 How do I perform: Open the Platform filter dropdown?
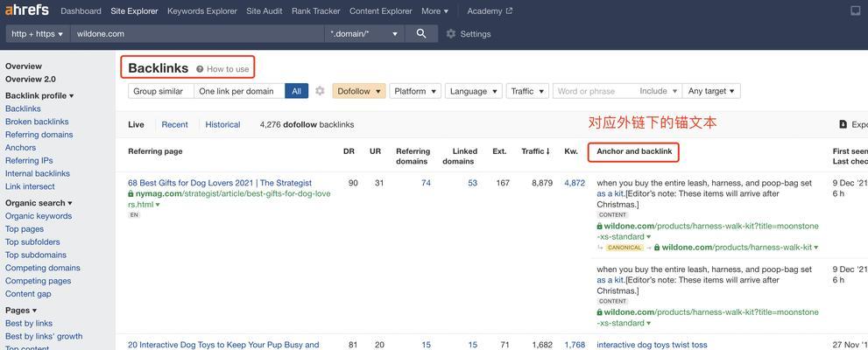click(x=415, y=91)
